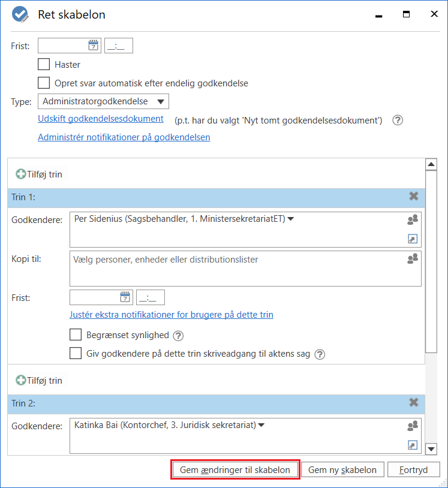Screen dimensions: 448x488
Task: Open Administrér notifikationer på godkendelsen link
Action: 124,137
